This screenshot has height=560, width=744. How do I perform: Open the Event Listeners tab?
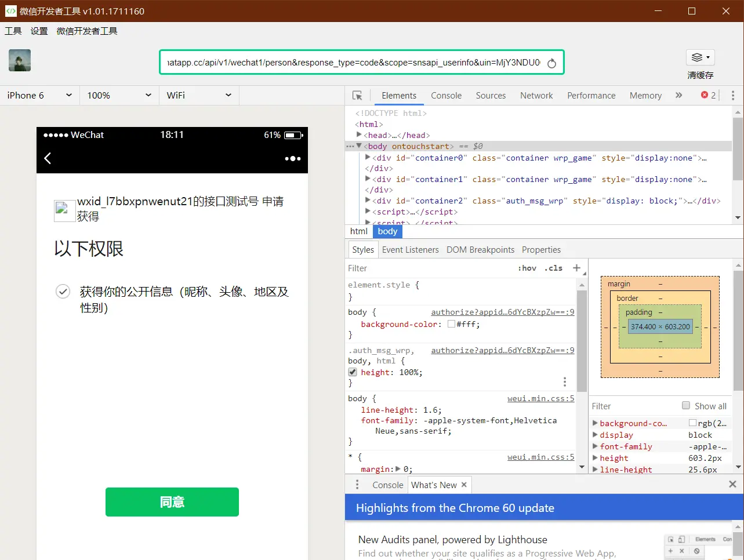(x=411, y=250)
